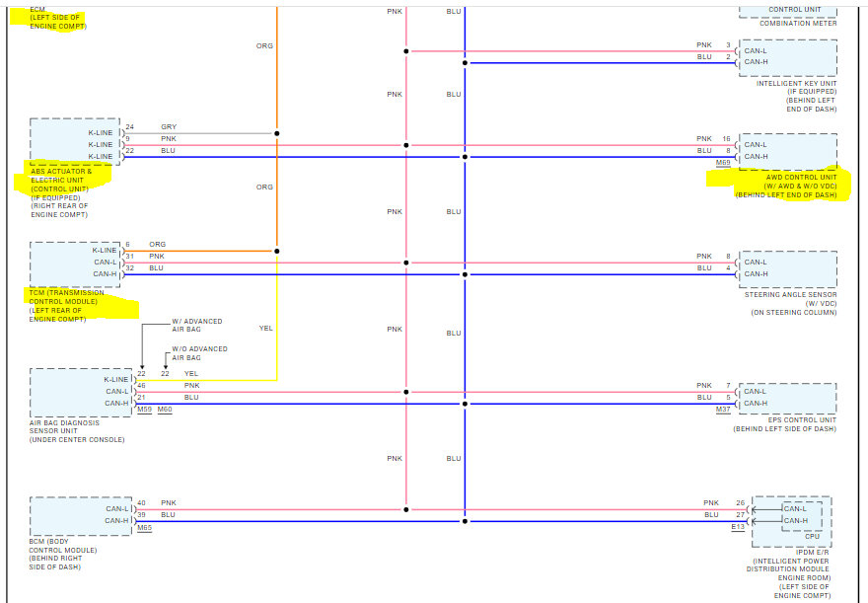Click pin 21 on air bag CAN-H

(141, 397)
